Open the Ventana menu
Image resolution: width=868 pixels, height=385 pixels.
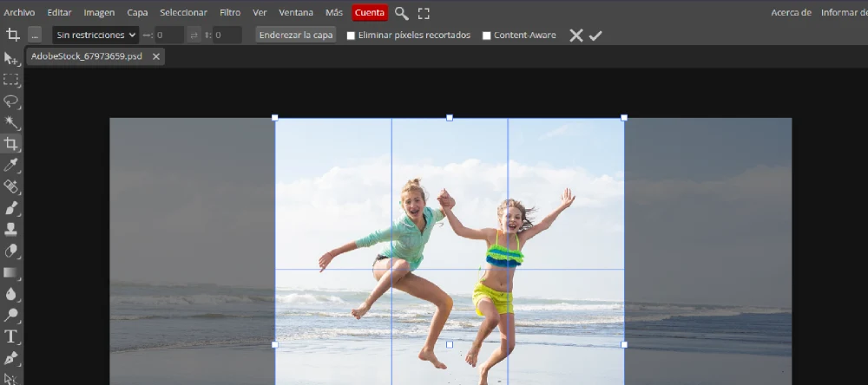tap(296, 12)
